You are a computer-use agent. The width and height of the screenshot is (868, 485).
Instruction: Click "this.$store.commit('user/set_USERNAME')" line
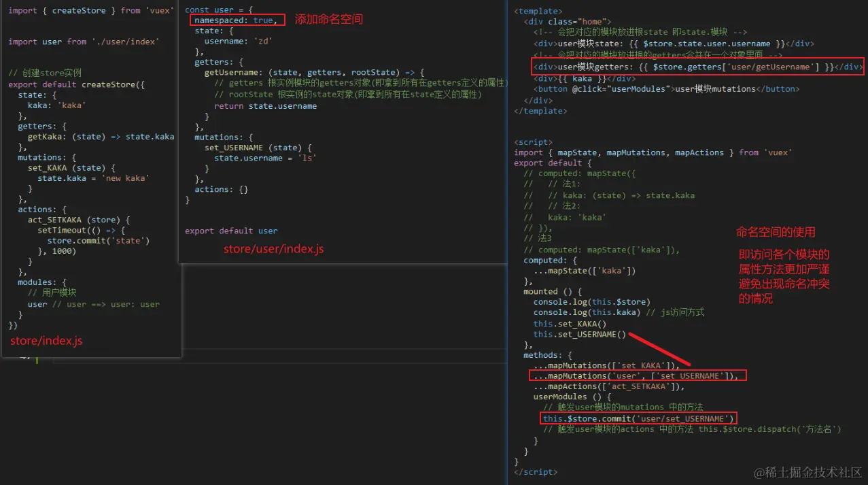(638, 418)
